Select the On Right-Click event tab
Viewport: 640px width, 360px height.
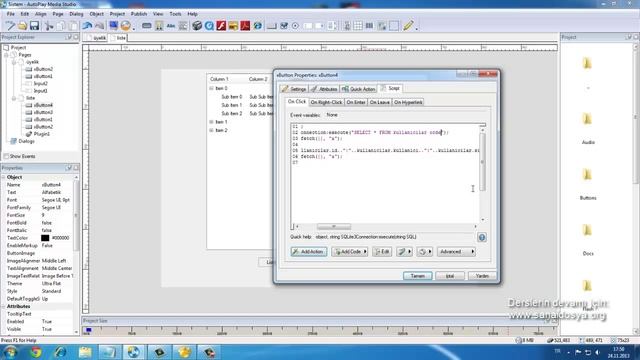326,102
